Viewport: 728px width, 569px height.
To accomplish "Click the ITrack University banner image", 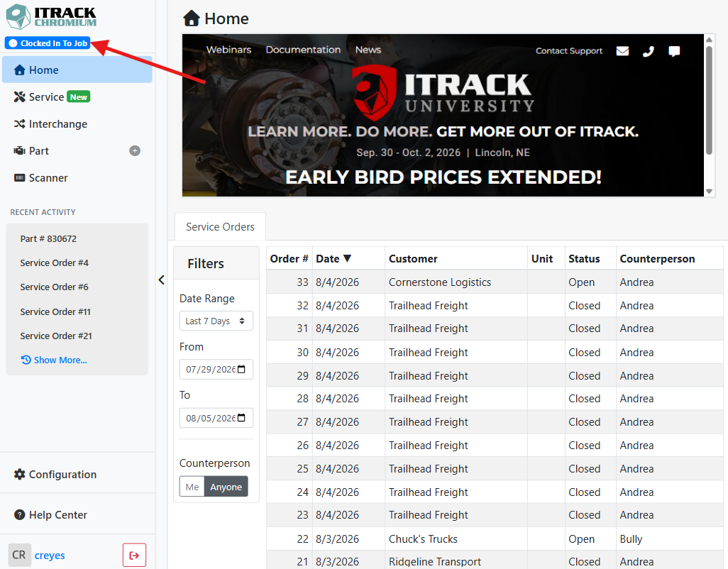I will pos(443,115).
